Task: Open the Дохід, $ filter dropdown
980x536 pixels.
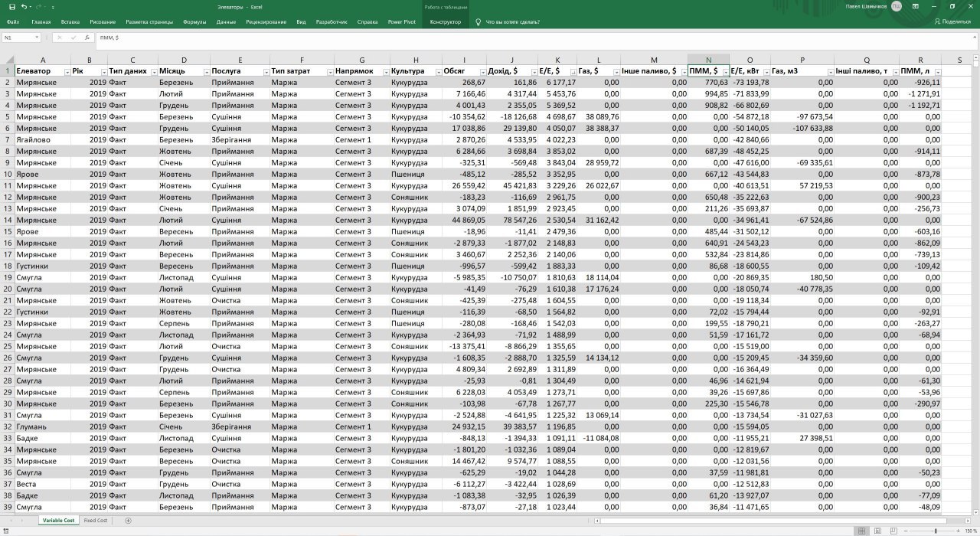Action: [533, 71]
